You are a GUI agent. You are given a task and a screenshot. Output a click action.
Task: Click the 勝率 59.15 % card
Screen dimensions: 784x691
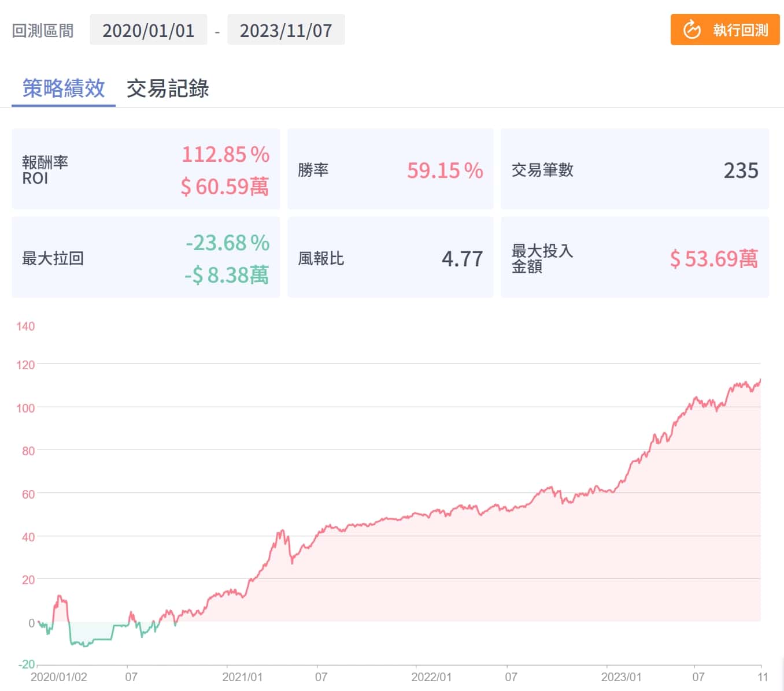pos(390,170)
